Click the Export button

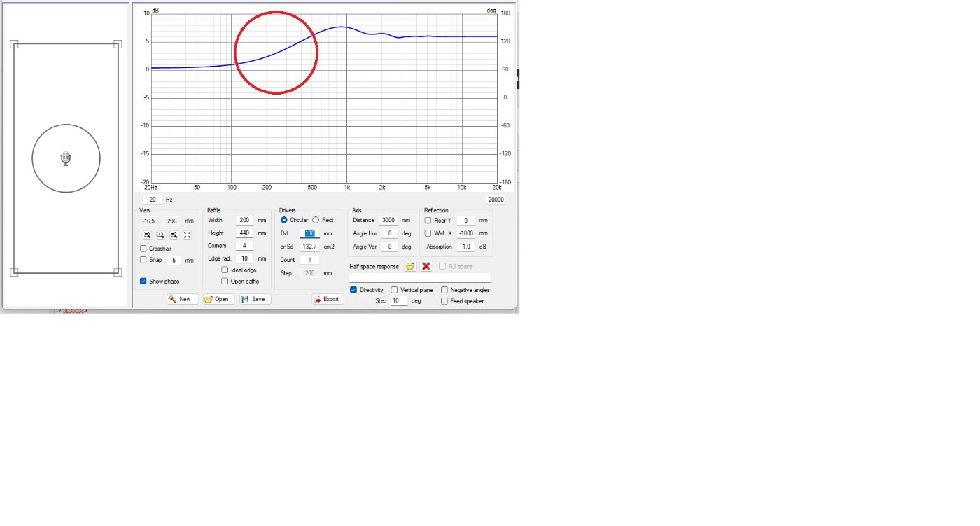[327, 299]
